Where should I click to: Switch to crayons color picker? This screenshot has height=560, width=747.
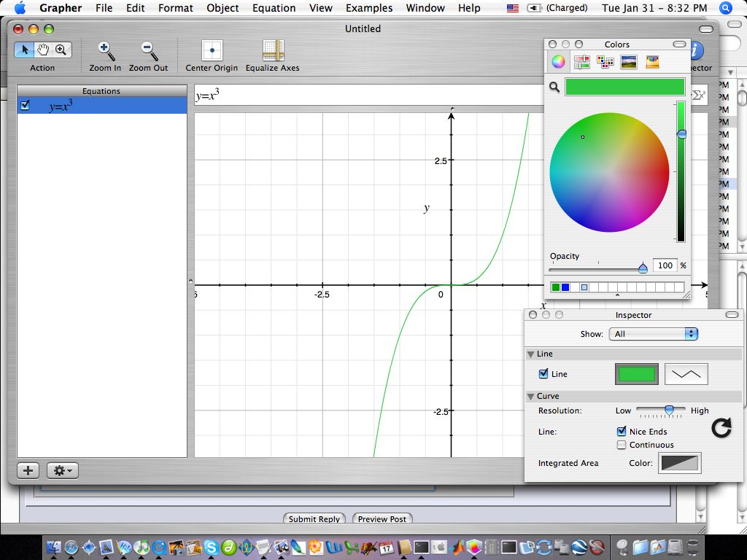652,63
